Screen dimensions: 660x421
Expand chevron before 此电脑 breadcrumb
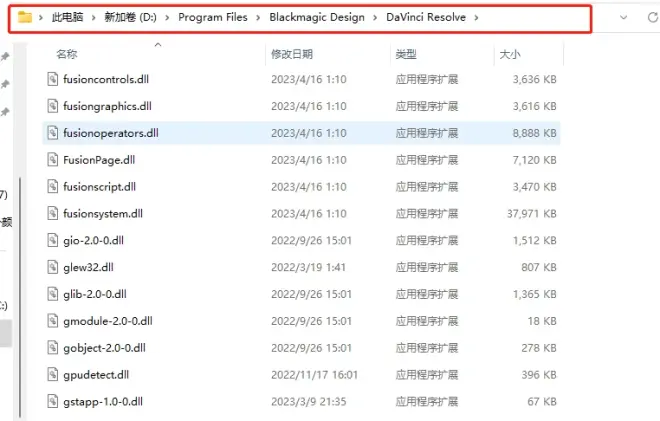[x=41, y=18]
